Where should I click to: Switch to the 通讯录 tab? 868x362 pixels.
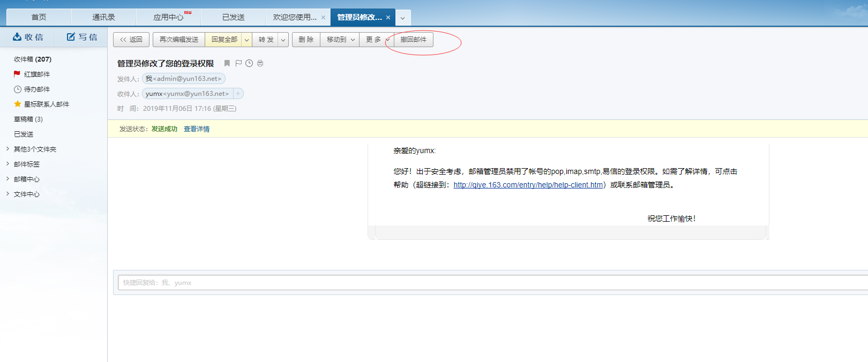(x=103, y=18)
